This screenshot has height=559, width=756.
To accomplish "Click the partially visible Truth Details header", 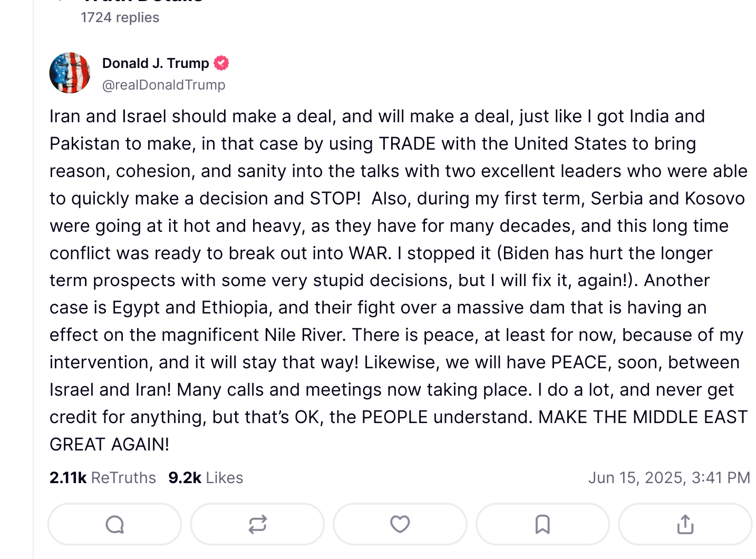I will click(142, 2).
